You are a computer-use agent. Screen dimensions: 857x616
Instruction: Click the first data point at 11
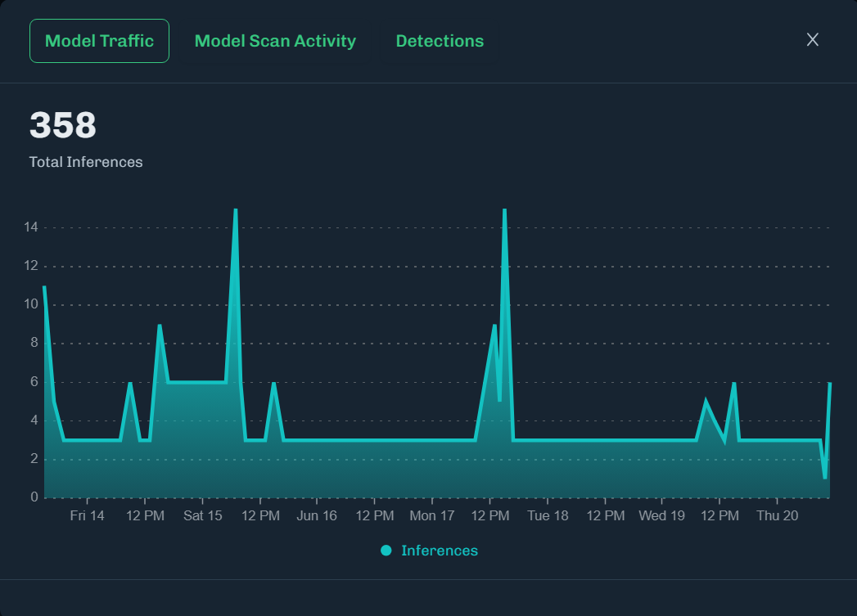(44, 286)
